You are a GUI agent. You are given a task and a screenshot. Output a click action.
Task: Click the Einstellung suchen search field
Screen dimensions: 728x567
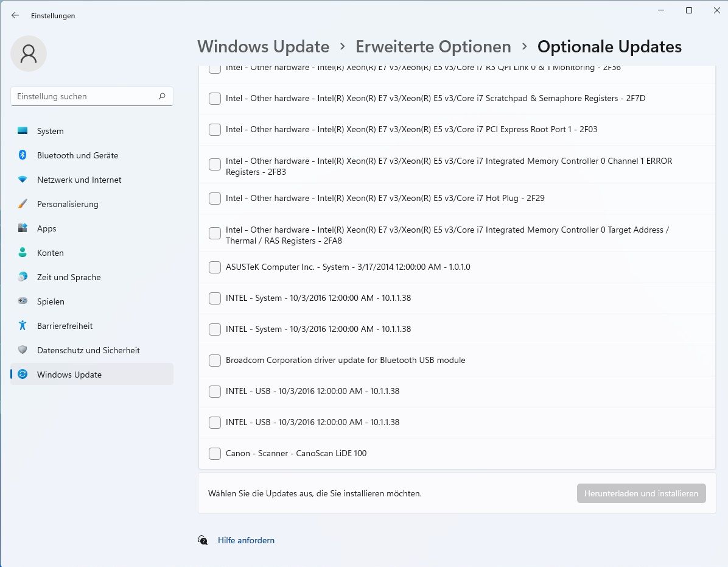(x=85, y=96)
